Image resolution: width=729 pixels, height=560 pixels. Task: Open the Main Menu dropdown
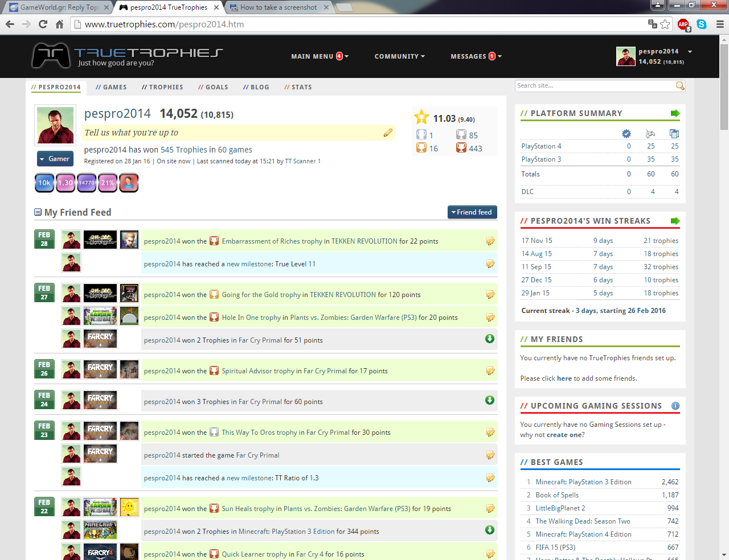[320, 56]
